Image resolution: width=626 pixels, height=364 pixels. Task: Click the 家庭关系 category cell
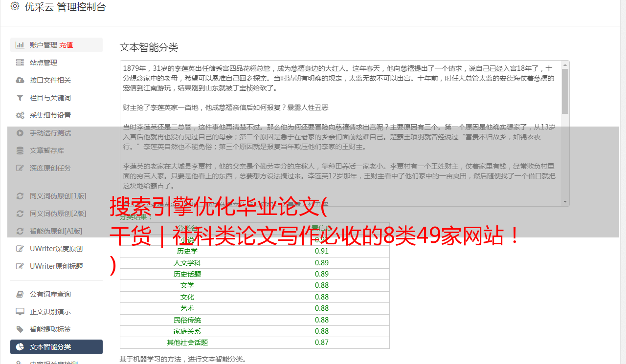click(187, 331)
